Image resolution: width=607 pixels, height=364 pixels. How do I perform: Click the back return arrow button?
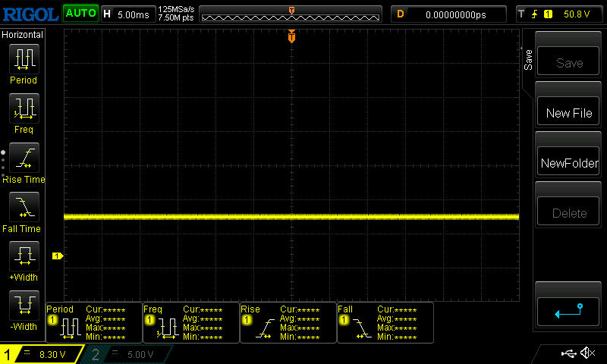pyautogui.click(x=568, y=309)
